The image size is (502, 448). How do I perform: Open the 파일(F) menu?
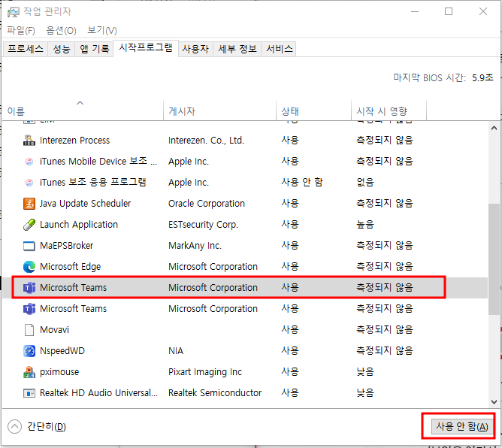[21, 30]
